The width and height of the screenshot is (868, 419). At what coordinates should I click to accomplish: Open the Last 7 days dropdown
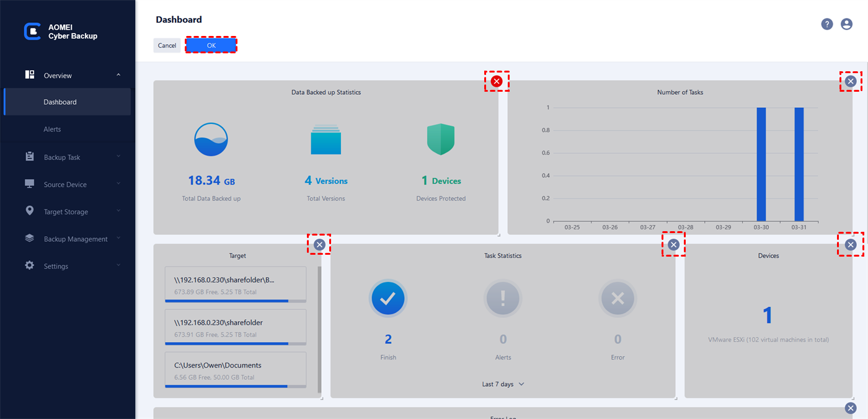[503, 384]
